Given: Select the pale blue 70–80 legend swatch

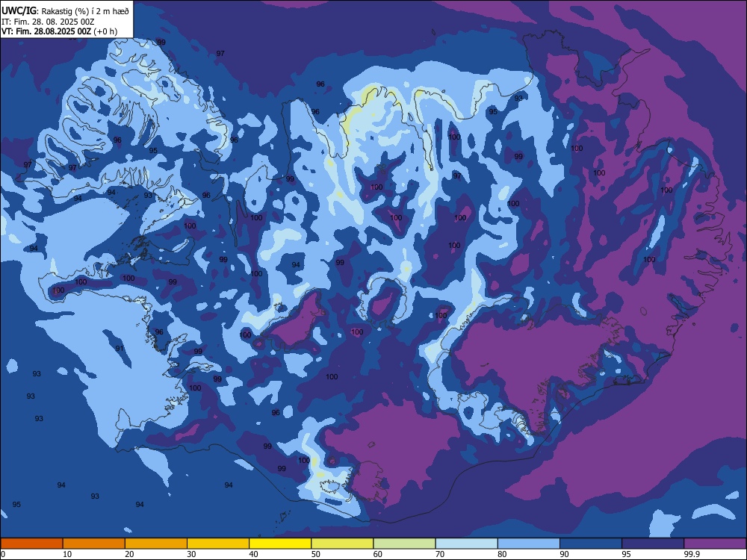Looking at the screenshot, I should tap(466, 544).
